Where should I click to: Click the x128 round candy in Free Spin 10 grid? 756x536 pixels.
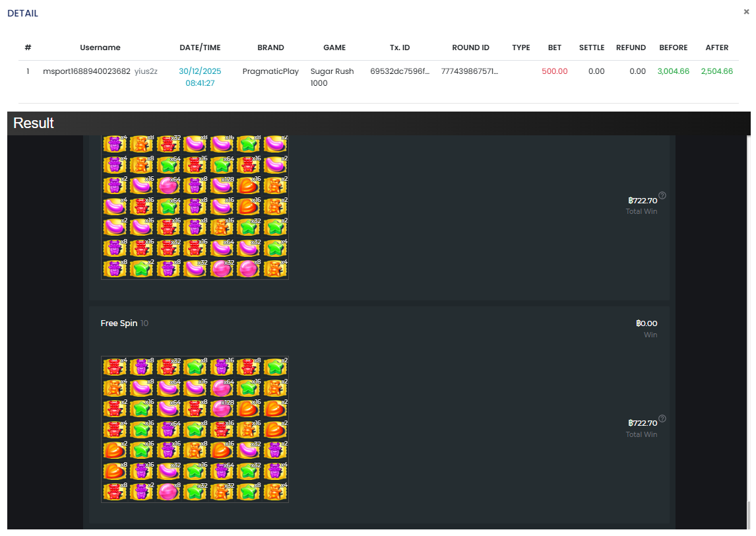point(221,409)
